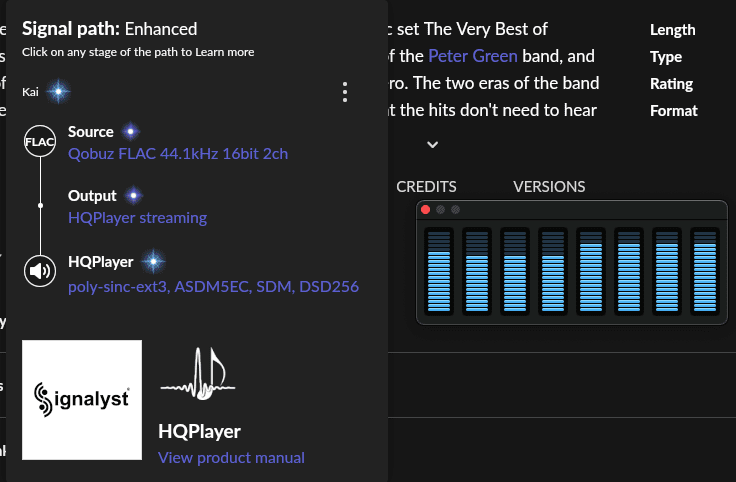Open the Peter Green artist link
Screen dimensions: 736x482
[x=473, y=56]
